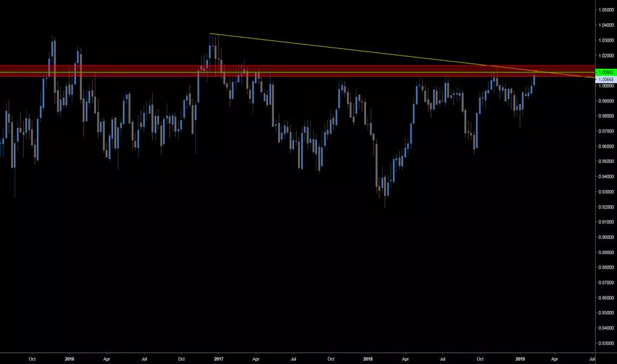This screenshot has width=617, height=364.
Task: Click the Oct label just before 2016
Action: (32, 359)
